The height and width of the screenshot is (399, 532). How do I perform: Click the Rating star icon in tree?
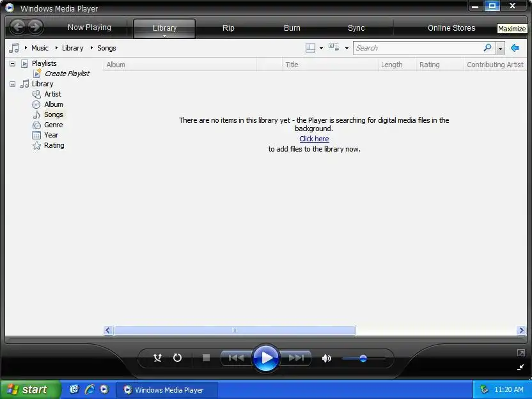(36, 146)
